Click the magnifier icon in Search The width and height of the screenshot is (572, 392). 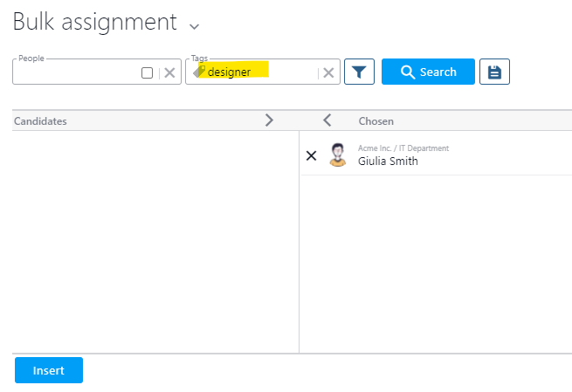tap(407, 72)
